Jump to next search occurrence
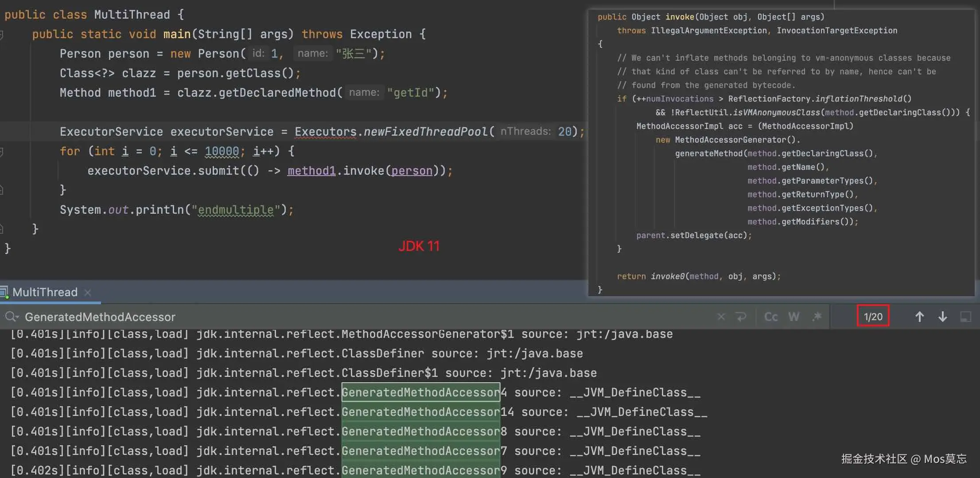This screenshot has width=980, height=478. coord(943,317)
